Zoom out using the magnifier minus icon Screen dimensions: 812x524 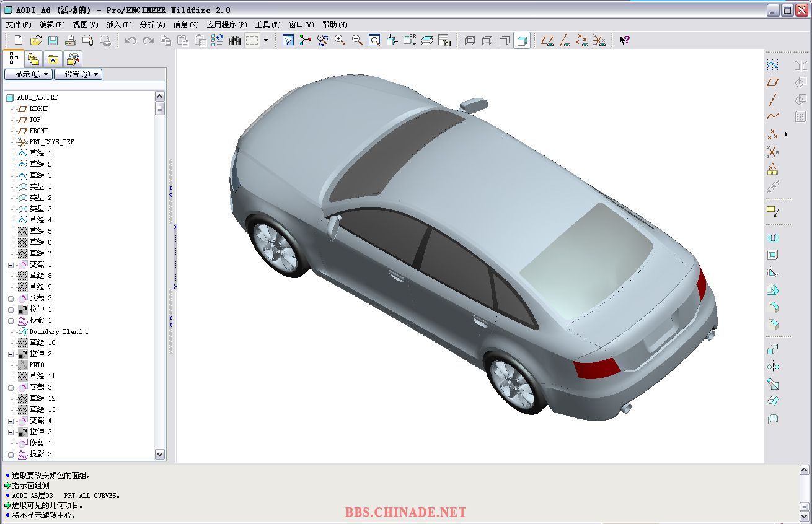click(x=357, y=40)
